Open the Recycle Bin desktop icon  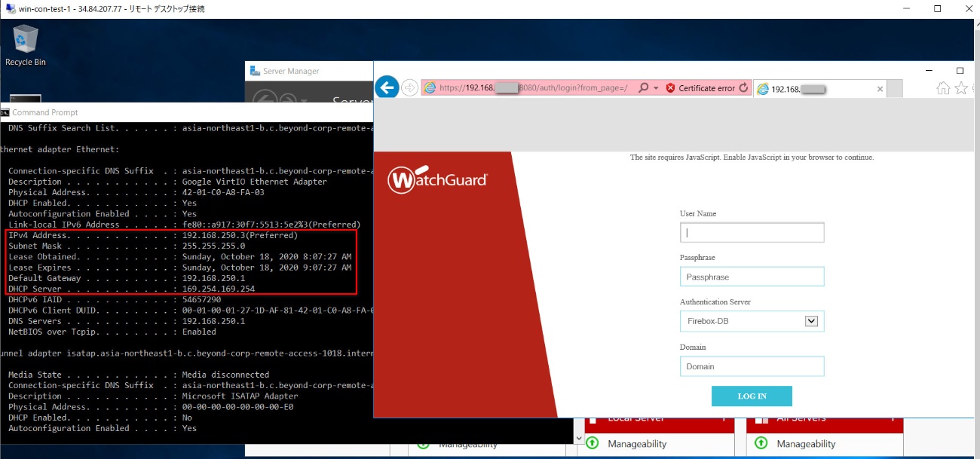pyautogui.click(x=26, y=45)
